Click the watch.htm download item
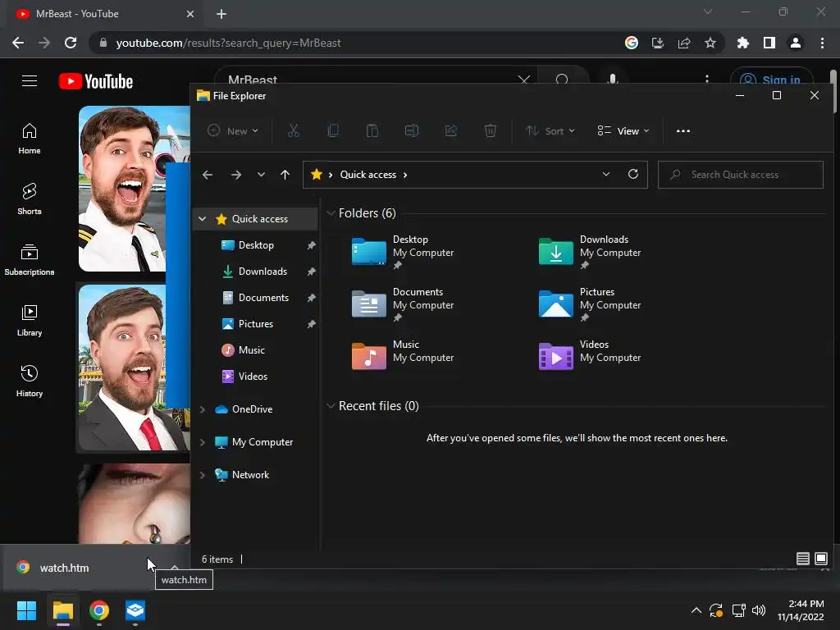Image resolution: width=840 pixels, height=630 pixels. click(x=80, y=568)
